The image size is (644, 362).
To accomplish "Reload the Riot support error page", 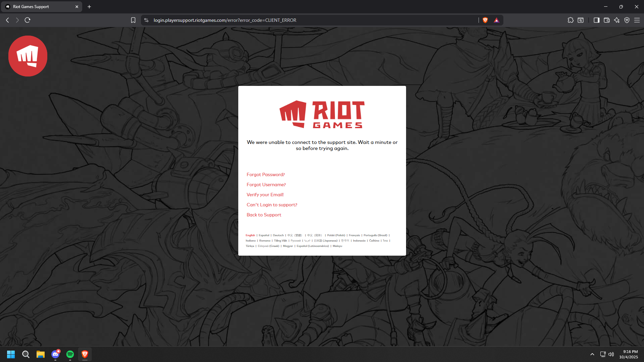I will click(28, 20).
